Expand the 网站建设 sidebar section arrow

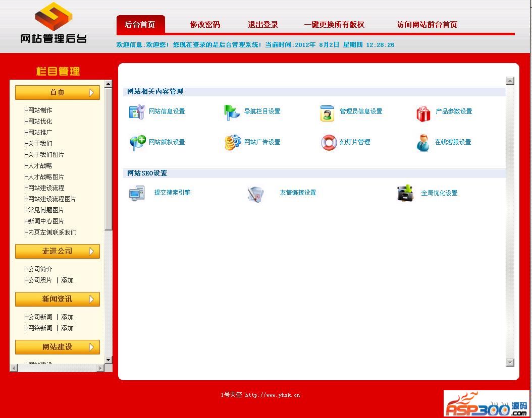pyautogui.click(x=91, y=347)
